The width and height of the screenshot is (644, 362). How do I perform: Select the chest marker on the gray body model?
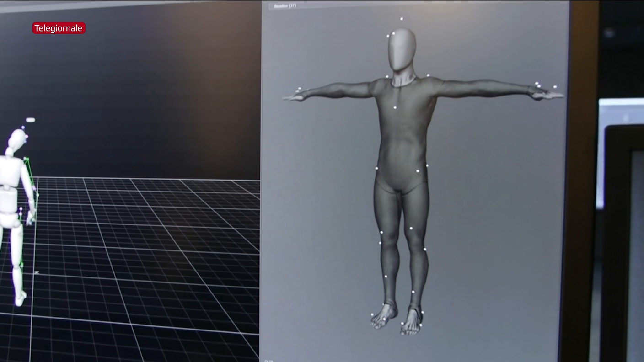[x=395, y=107]
